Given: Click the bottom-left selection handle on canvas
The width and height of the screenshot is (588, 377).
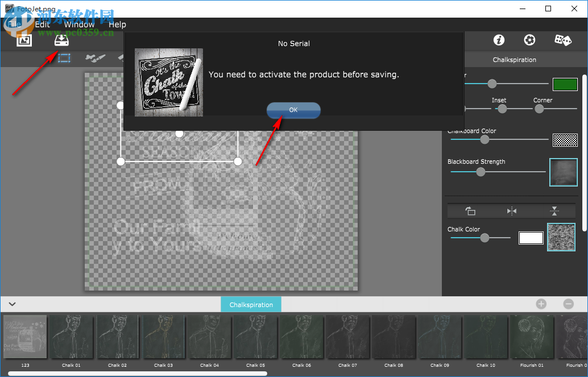Looking at the screenshot, I should (x=121, y=161).
